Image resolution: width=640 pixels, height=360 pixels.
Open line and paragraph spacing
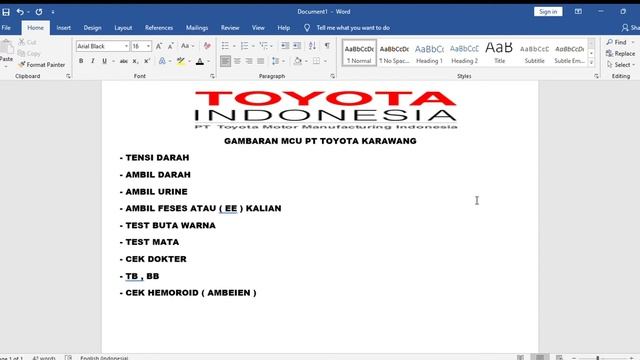click(276, 61)
